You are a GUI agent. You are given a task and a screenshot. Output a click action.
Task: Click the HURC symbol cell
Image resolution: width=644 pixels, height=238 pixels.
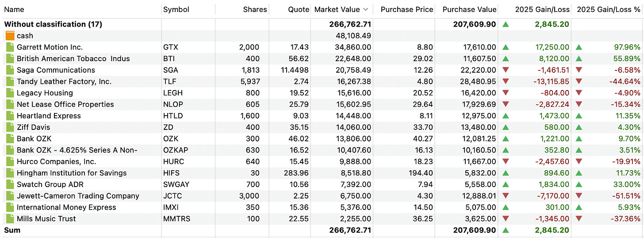click(x=173, y=162)
